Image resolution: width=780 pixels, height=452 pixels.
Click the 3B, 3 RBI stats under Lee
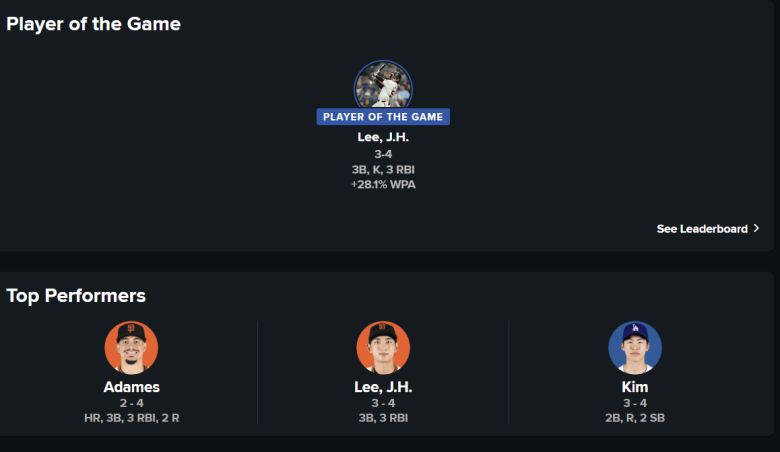coord(383,418)
